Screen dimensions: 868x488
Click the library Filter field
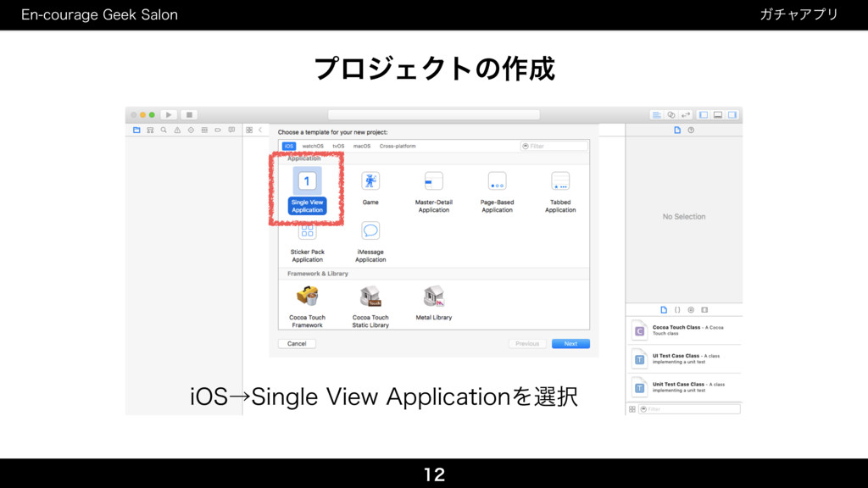pyautogui.click(x=690, y=409)
